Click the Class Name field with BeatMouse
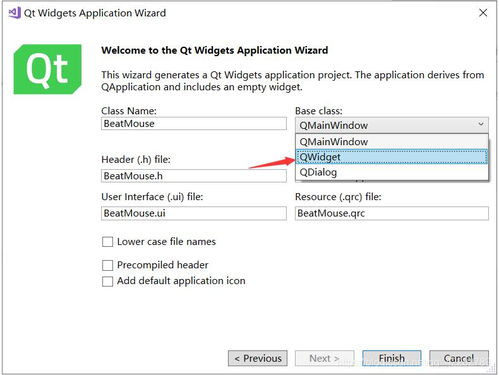The width and height of the screenshot is (499, 375). [194, 124]
